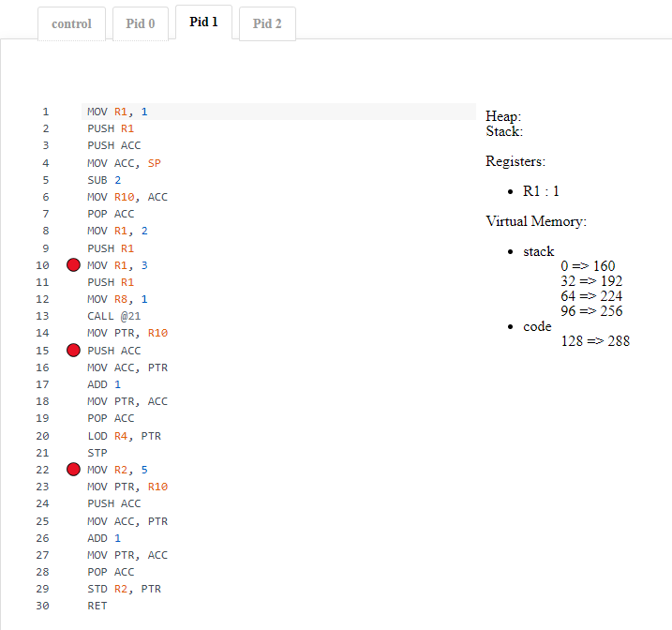Click mapping '0 => 160'
The height and width of the screenshot is (630, 672).
coord(588,266)
